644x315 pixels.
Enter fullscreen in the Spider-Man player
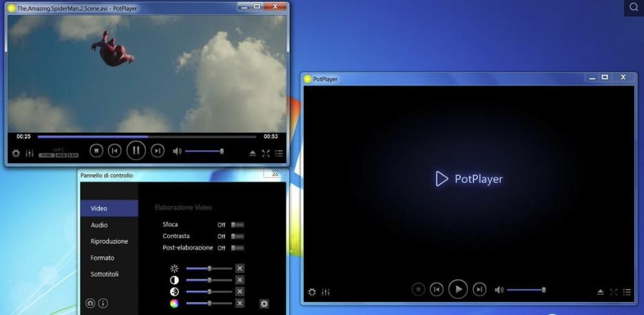[x=266, y=153]
